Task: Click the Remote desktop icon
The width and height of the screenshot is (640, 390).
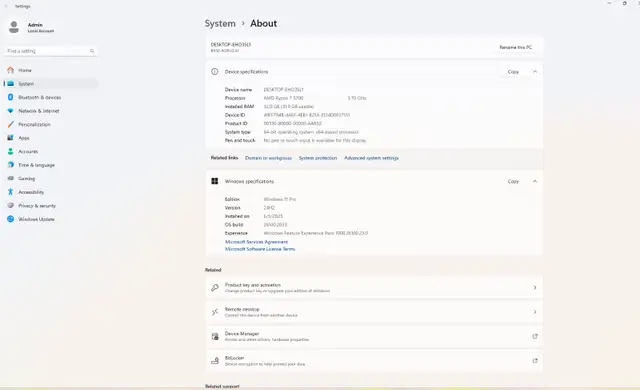Action: coord(215,312)
